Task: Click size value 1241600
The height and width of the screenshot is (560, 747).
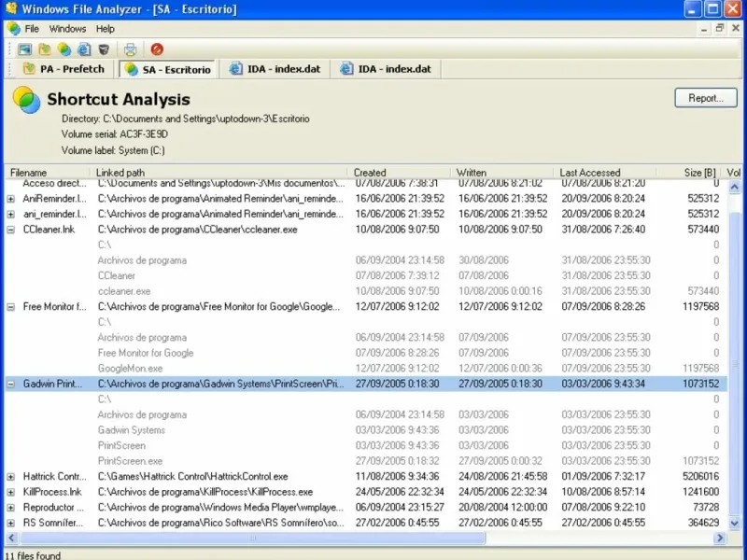Action: [x=701, y=492]
